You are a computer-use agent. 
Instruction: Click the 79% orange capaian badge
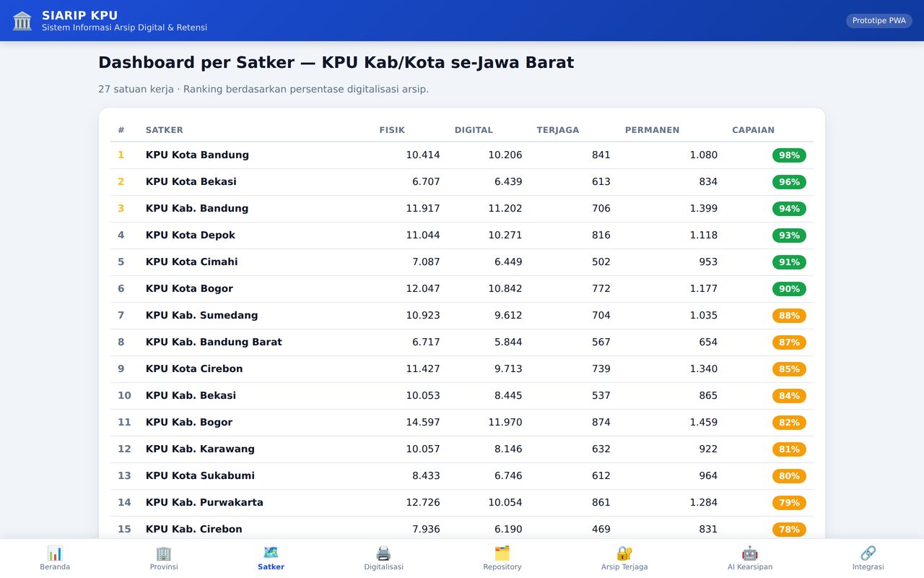pyautogui.click(x=789, y=503)
